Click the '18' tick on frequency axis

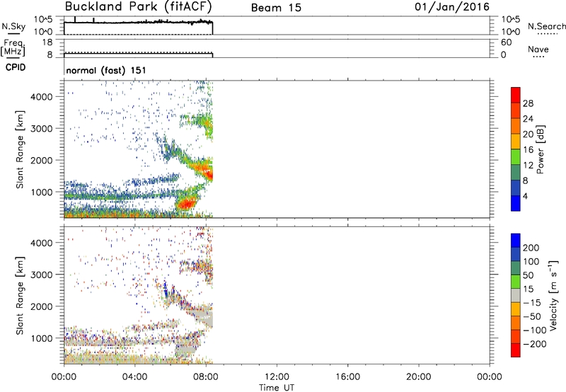(x=47, y=42)
